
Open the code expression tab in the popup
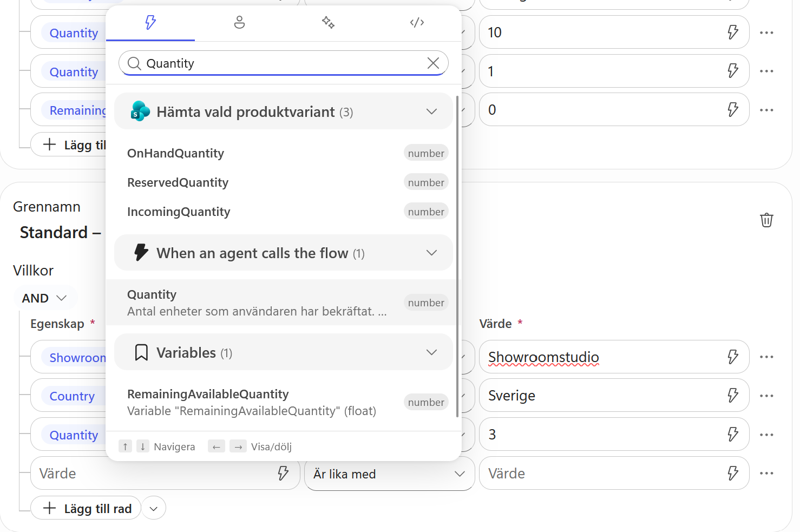pos(417,23)
